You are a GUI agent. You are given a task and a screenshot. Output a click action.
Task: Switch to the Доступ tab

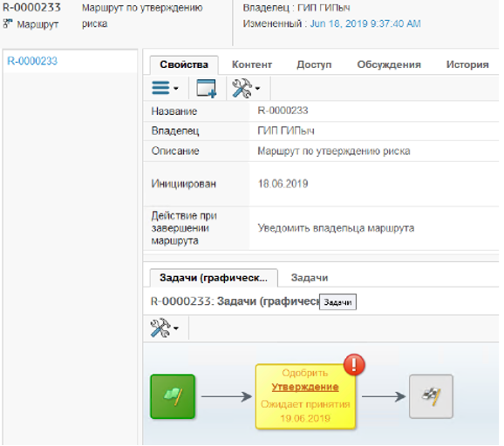click(x=314, y=64)
